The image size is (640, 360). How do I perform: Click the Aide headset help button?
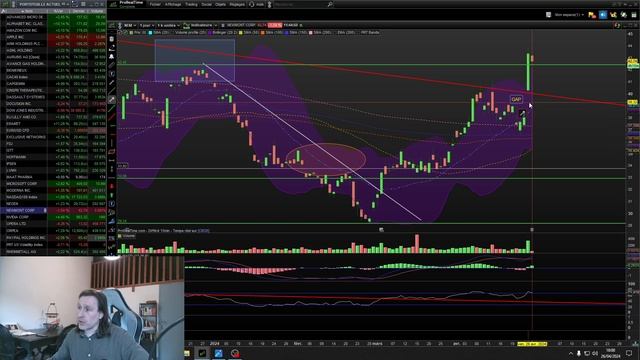(x=257, y=4)
